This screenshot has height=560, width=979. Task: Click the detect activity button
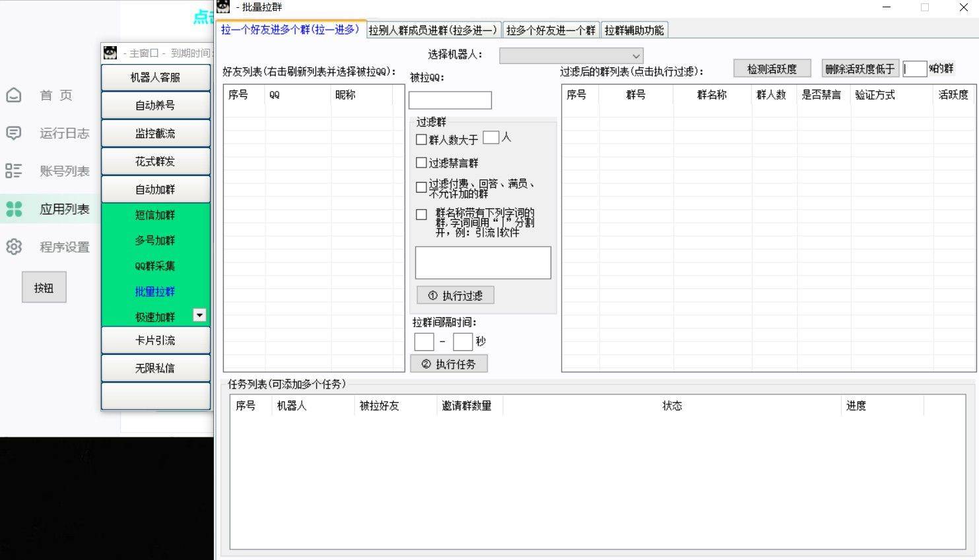[772, 69]
